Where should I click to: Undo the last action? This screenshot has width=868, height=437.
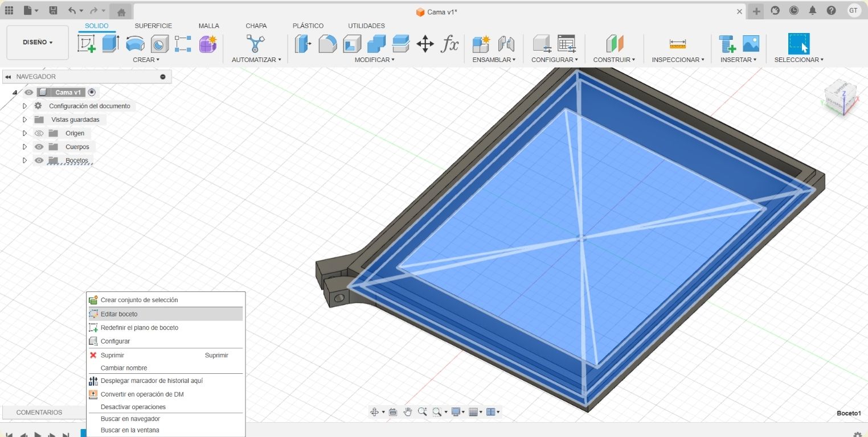tap(72, 11)
